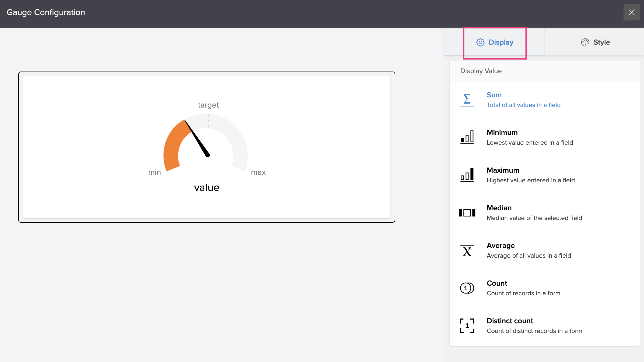The height and width of the screenshot is (362, 644).
Task: Open the Display tab
Action: point(501,42)
